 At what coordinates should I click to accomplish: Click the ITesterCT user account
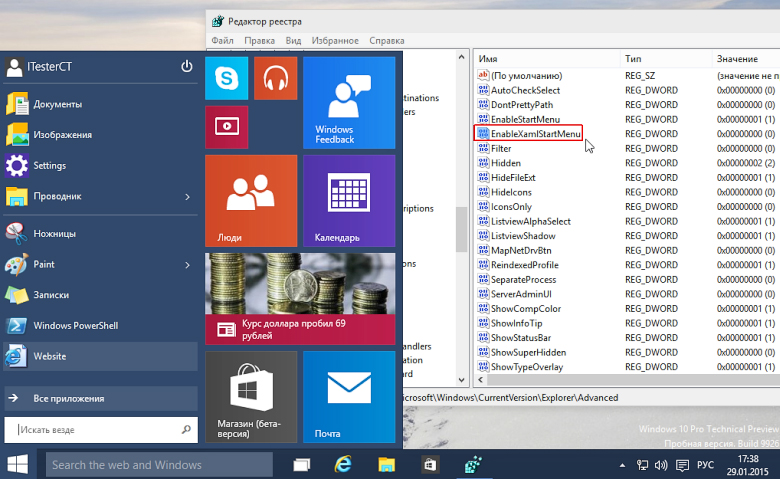tap(40, 67)
